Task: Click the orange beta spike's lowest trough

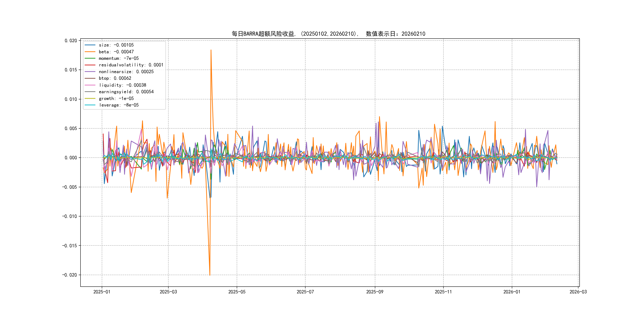Action: click(x=210, y=275)
